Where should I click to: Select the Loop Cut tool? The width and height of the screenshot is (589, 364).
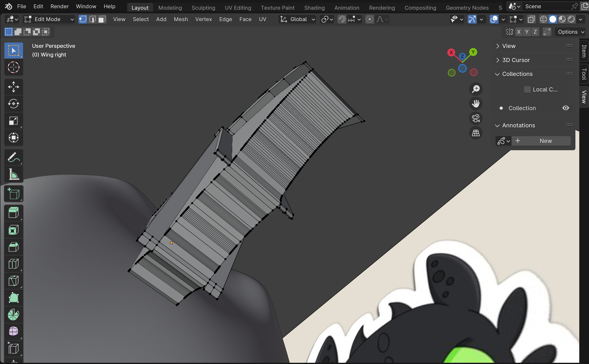click(14, 264)
